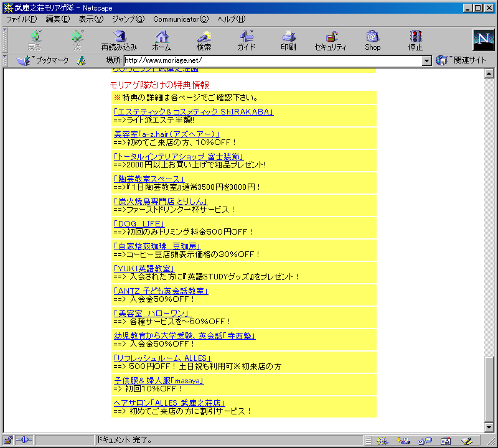Open Bookmarks (ブックマーク) button
This screenshot has width=498, height=448.
pyautogui.click(x=43, y=60)
